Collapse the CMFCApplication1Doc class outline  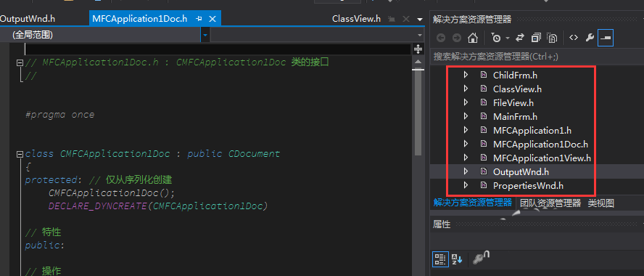20,154
